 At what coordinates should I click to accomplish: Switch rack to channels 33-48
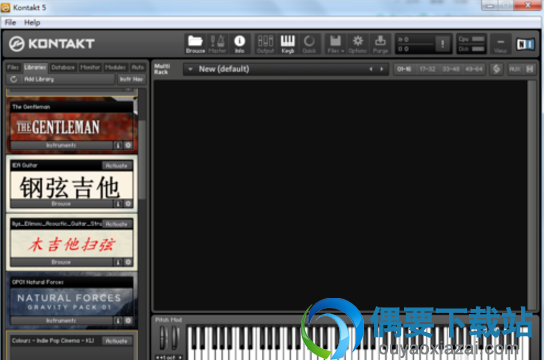point(450,69)
